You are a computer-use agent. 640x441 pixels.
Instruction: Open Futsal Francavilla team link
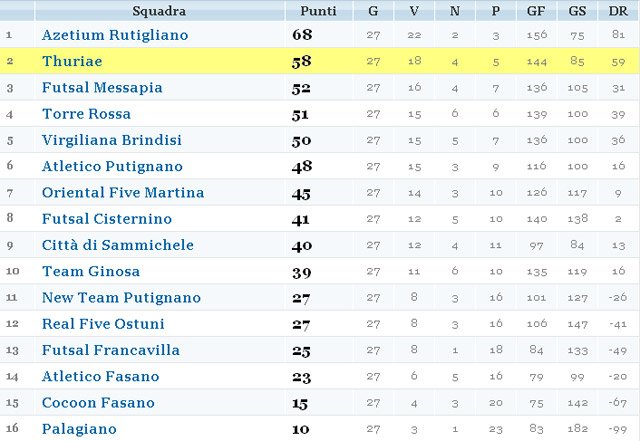coord(111,350)
